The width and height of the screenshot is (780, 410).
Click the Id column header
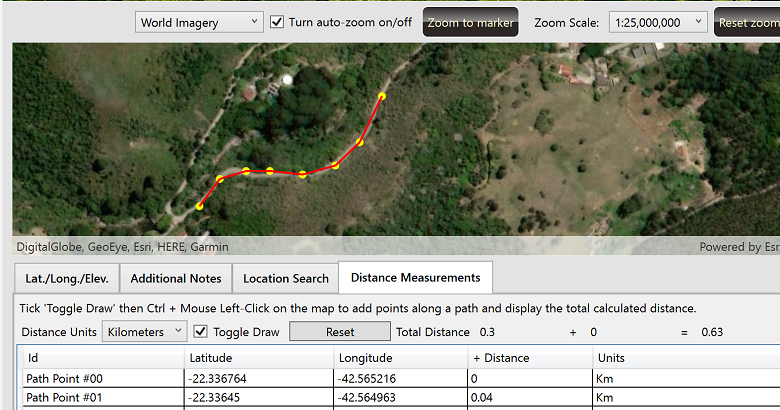pos(103,358)
